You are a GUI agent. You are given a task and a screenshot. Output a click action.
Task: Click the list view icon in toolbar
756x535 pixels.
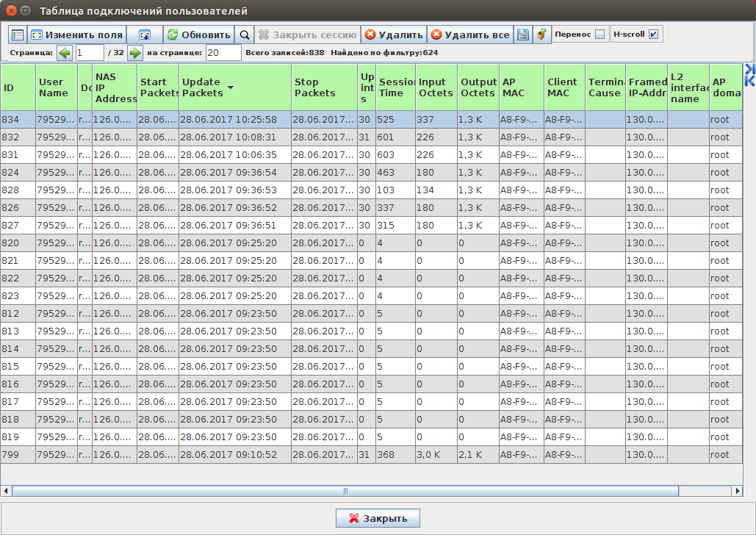click(18, 35)
